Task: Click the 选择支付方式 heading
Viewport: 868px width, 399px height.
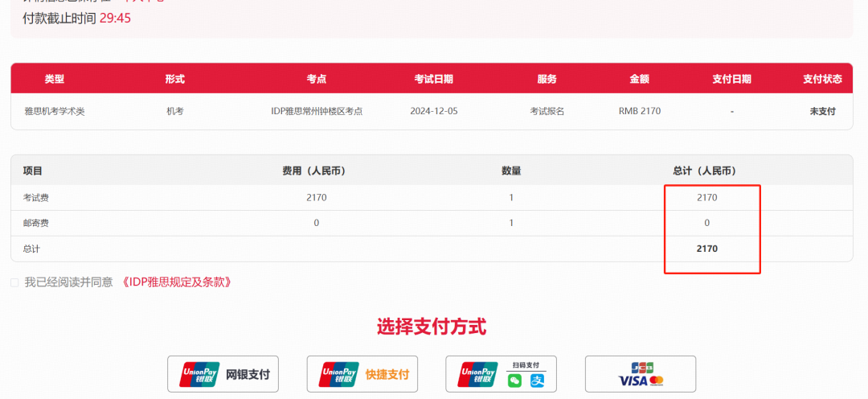Action: (432, 327)
